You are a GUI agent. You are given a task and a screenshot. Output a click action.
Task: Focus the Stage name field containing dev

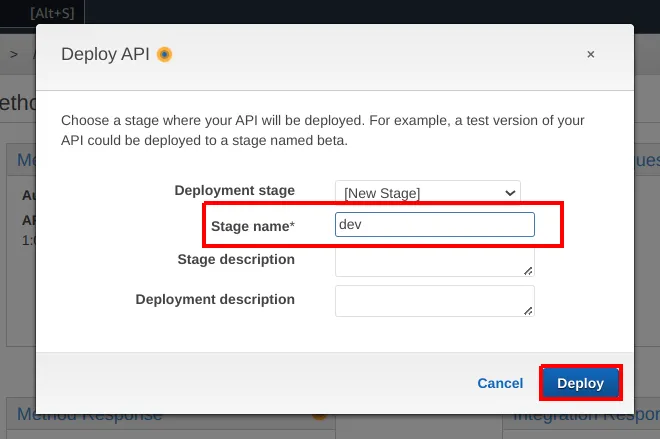click(435, 224)
